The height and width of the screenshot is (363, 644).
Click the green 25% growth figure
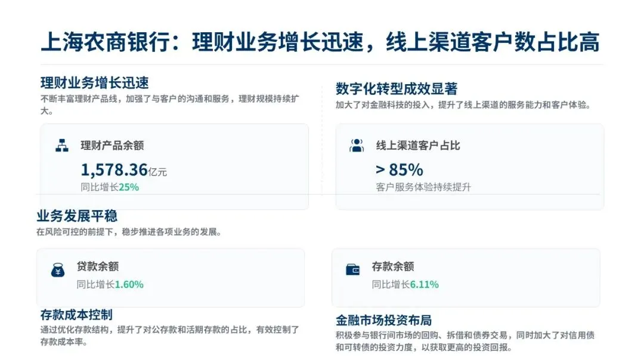point(129,187)
